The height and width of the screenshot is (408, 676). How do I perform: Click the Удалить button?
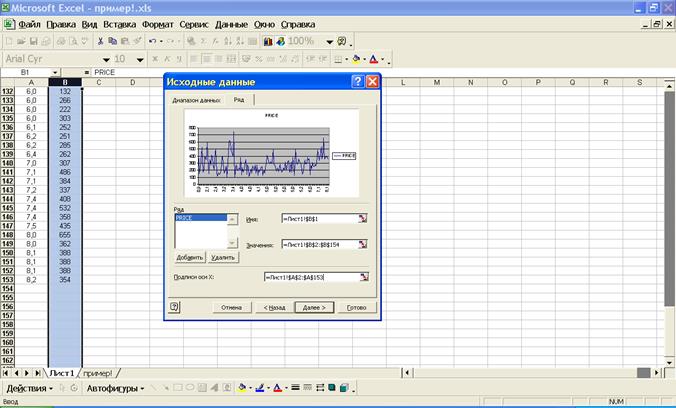(223, 257)
